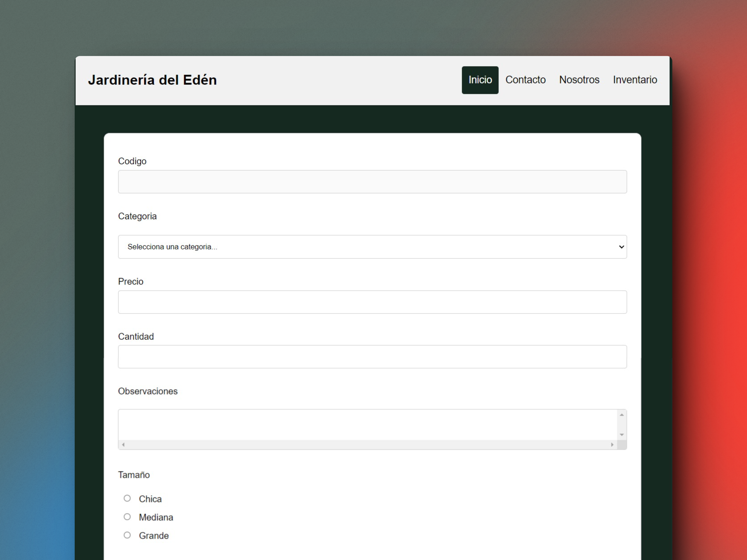Focus the Codigo input field
Image resolution: width=747 pixels, height=560 pixels.
[x=372, y=182]
